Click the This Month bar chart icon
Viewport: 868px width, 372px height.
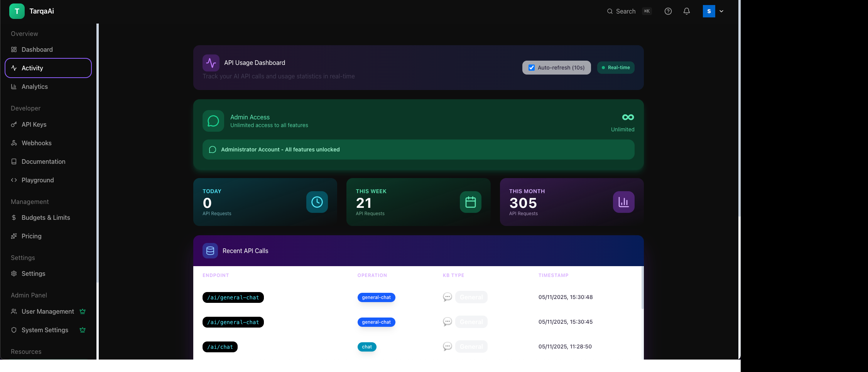(x=624, y=202)
